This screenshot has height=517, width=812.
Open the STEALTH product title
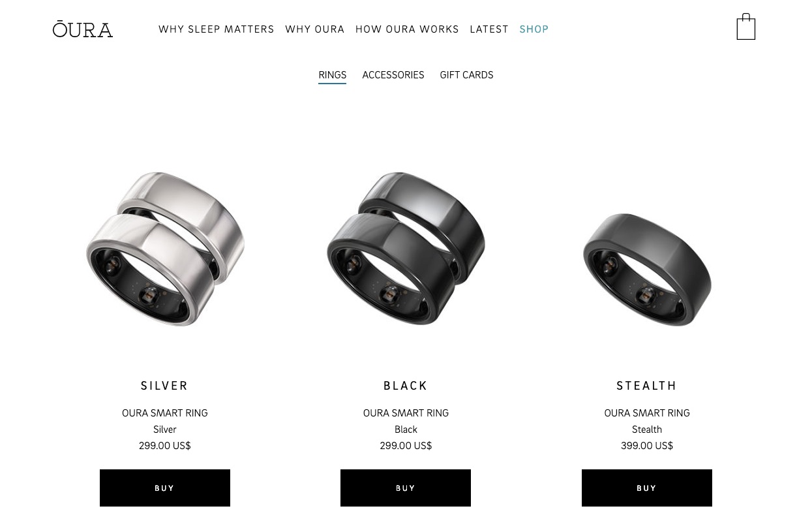point(647,386)
